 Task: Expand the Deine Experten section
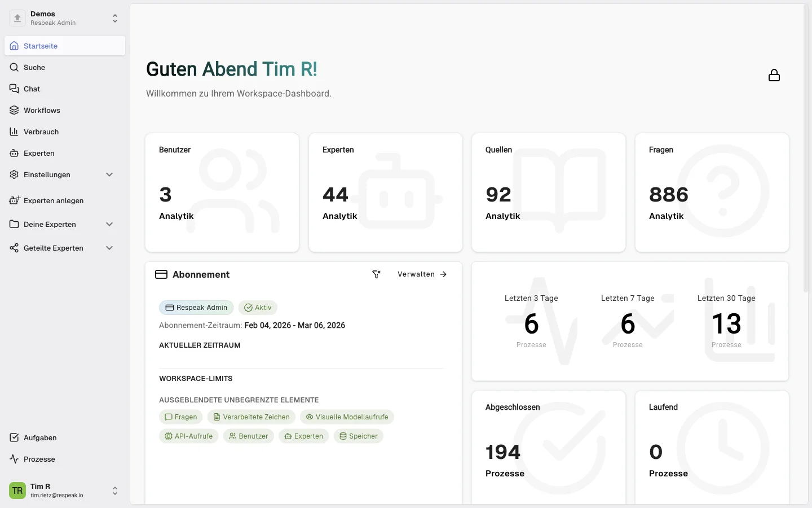[x=109, y=224]
